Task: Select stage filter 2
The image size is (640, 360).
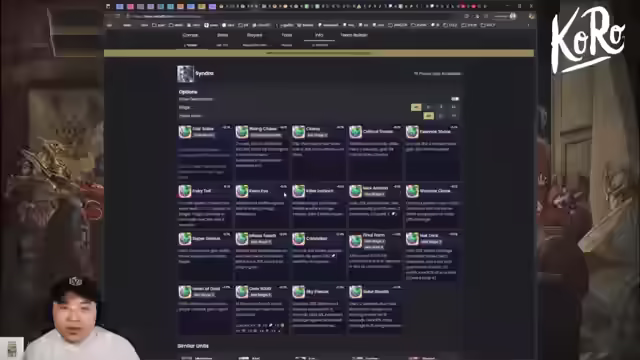Action: point(428,107)
